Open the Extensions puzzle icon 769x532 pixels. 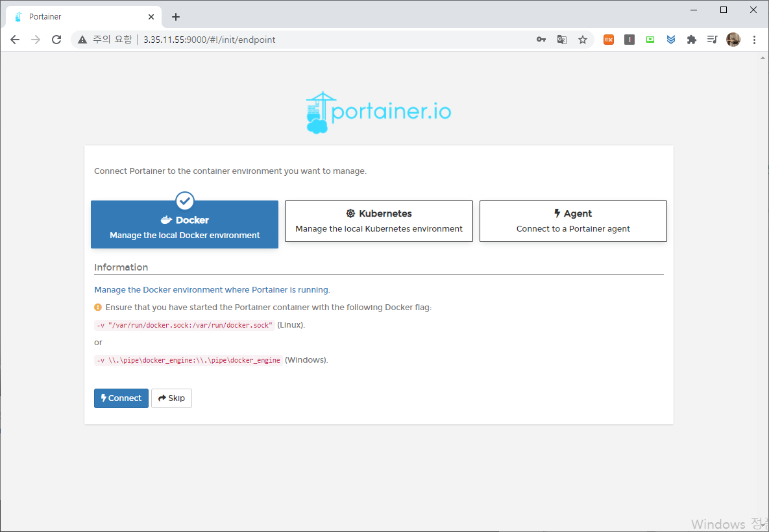[x=692, y=40]
